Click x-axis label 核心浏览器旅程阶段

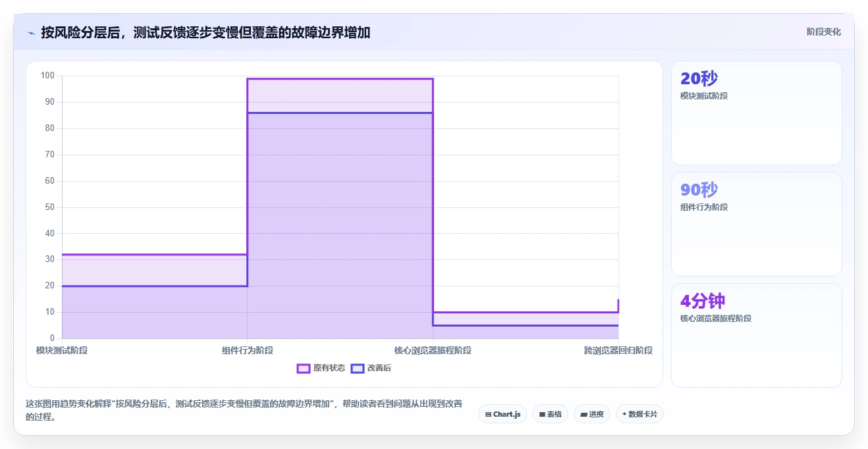(433, 350)
